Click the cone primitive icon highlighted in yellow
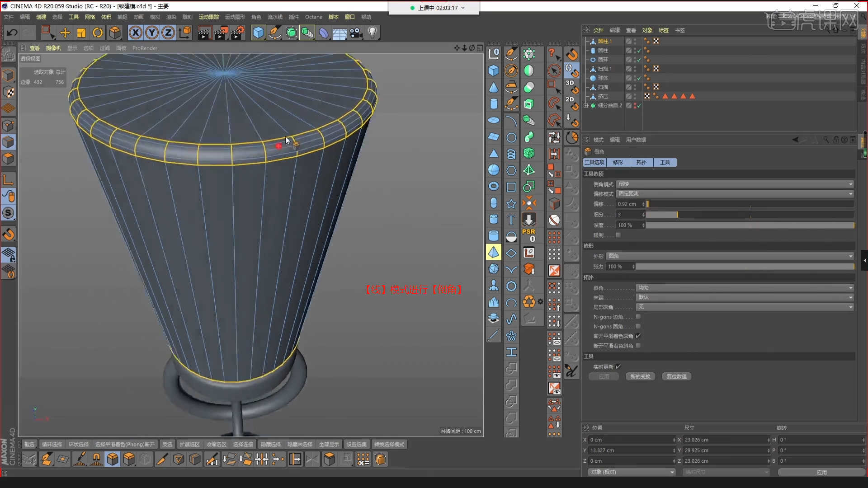Viewport: 868px width, 488px height. [x=494, y=252]
